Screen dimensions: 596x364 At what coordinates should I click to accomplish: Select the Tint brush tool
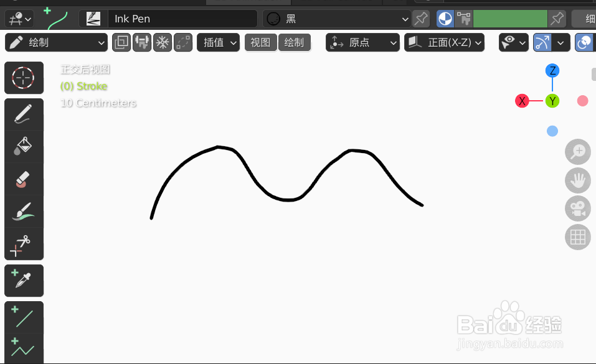click(24, 212)
